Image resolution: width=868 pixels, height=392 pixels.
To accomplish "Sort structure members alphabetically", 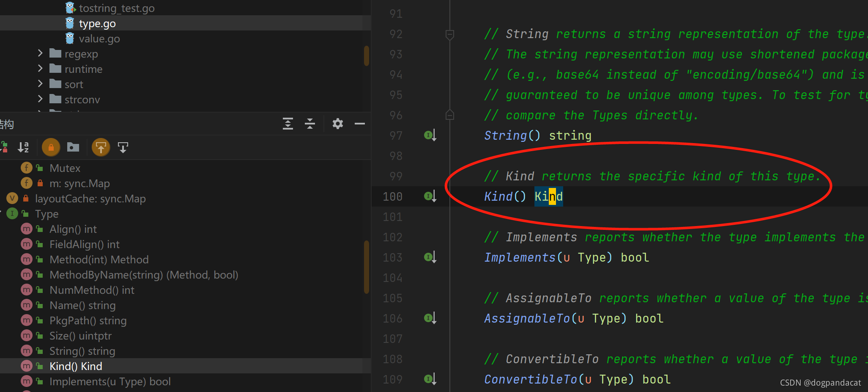I will (24, 147).
